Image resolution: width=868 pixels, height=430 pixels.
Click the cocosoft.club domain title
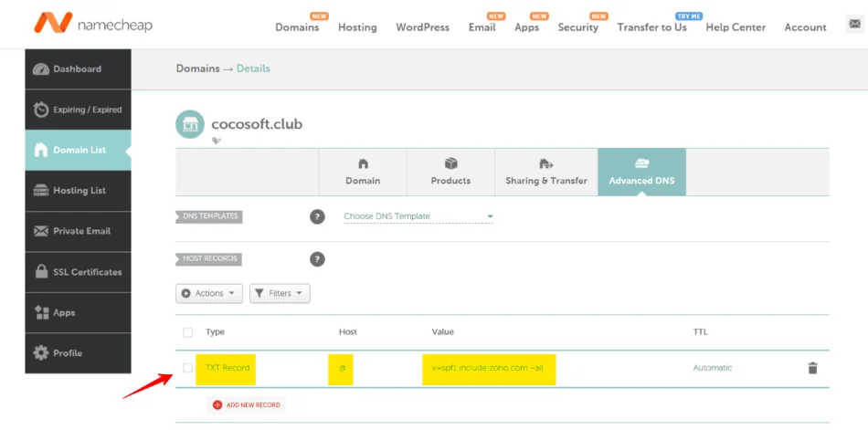click(x=257, y=124)
